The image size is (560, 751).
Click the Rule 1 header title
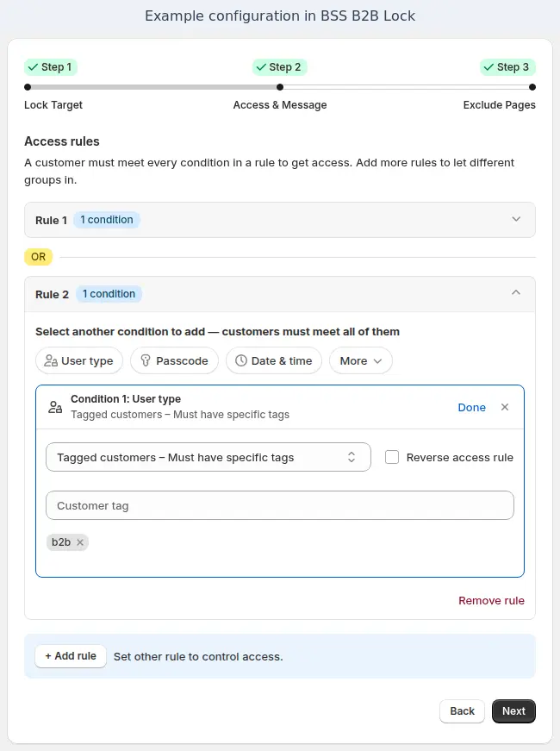pos(51,221)
